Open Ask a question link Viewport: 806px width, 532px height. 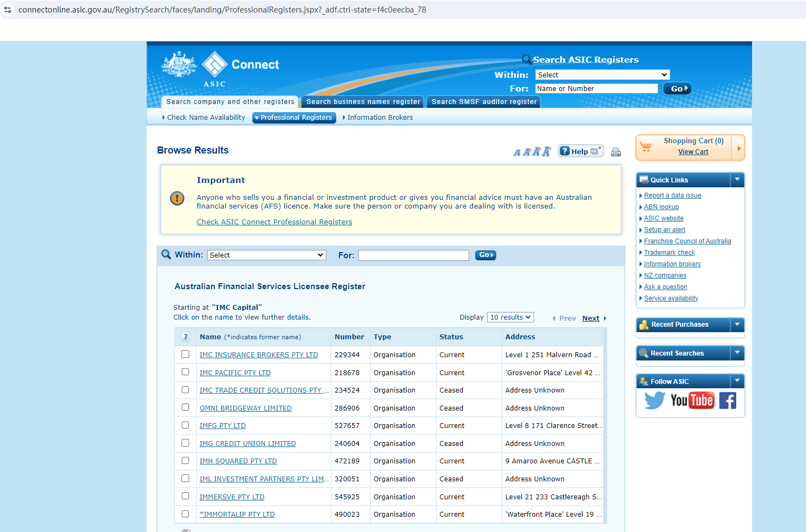665,287
